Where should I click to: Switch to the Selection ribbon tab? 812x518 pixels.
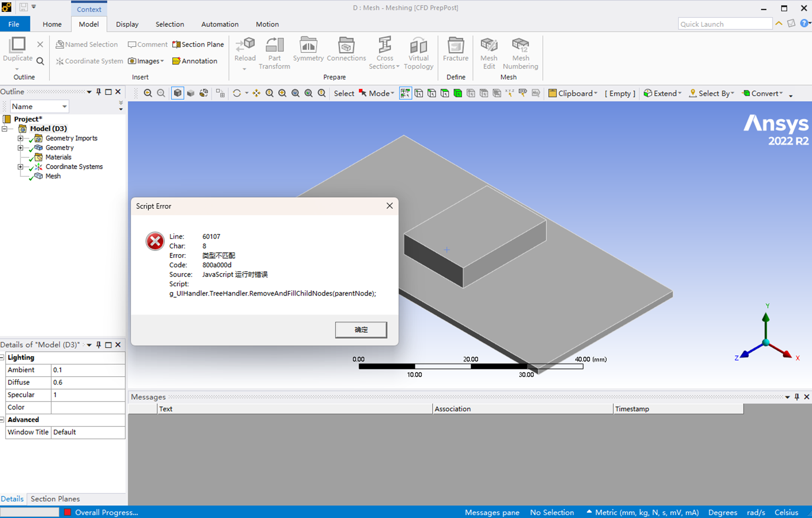point(169,24)
